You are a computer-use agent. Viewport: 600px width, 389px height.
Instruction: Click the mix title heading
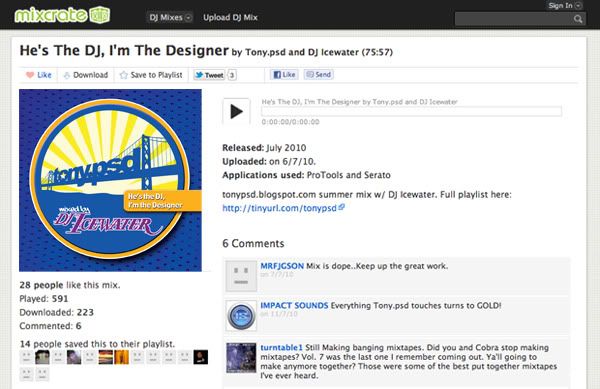[124, 50]
